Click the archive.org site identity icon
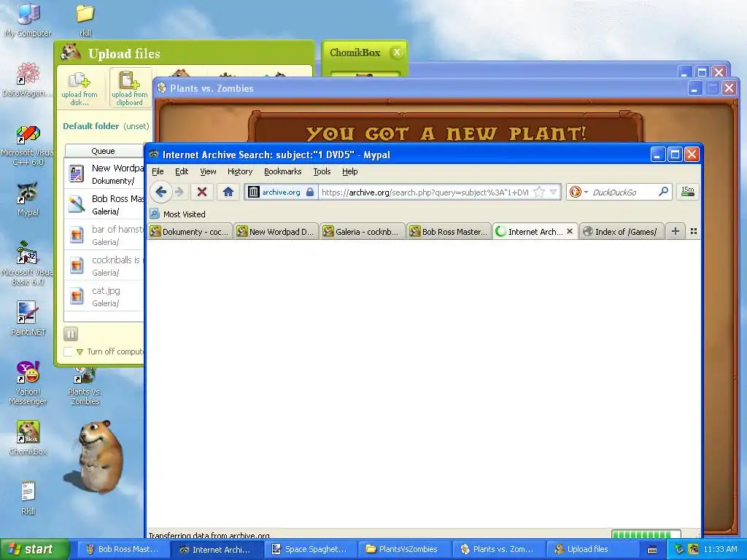 tap(253, 192)
